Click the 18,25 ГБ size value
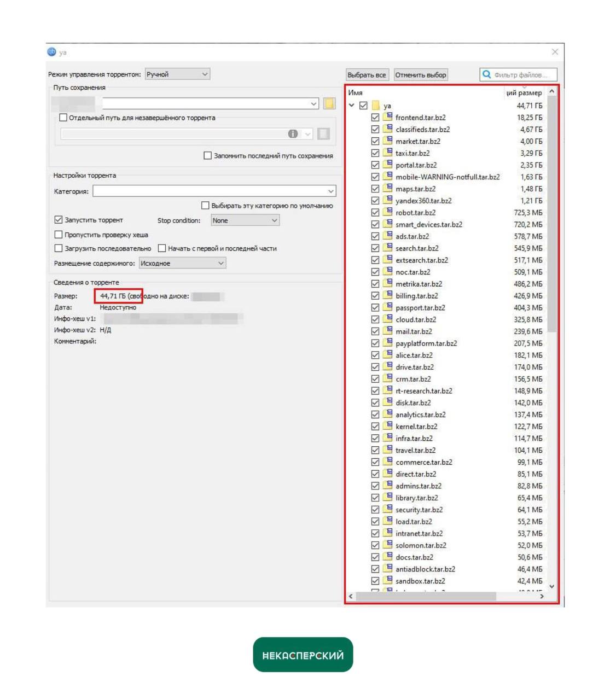610x700 pixels. 530,118
